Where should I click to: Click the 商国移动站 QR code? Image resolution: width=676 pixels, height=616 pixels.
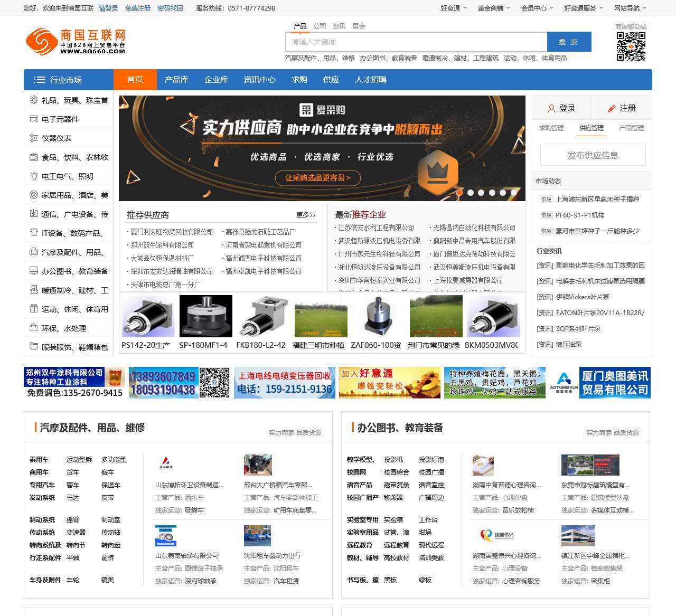click(x=631, y=46)
